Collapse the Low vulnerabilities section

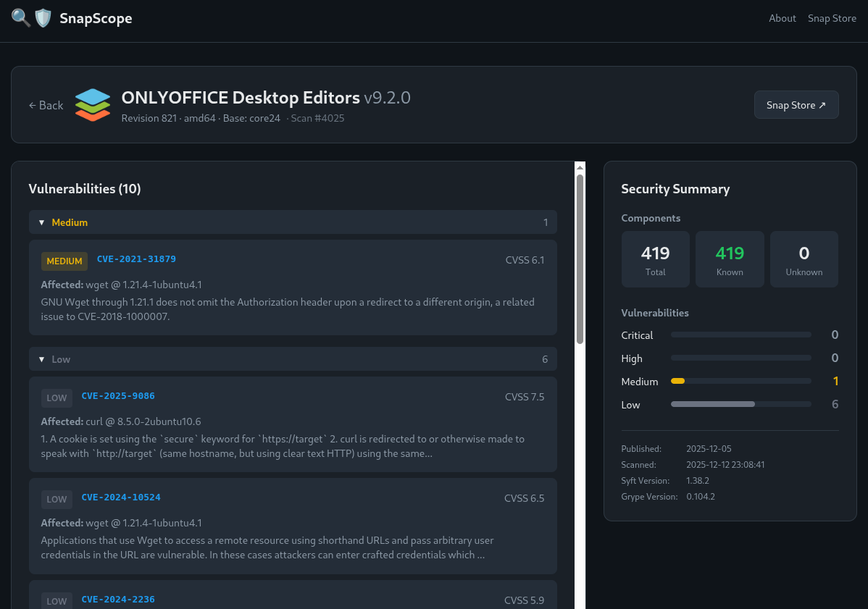click(x=41, y=358)
